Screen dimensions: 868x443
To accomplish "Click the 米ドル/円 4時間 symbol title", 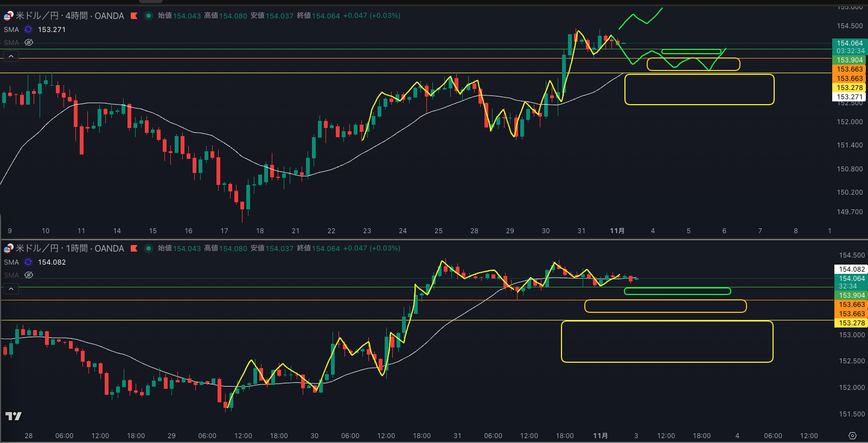I will pos(69,16).
